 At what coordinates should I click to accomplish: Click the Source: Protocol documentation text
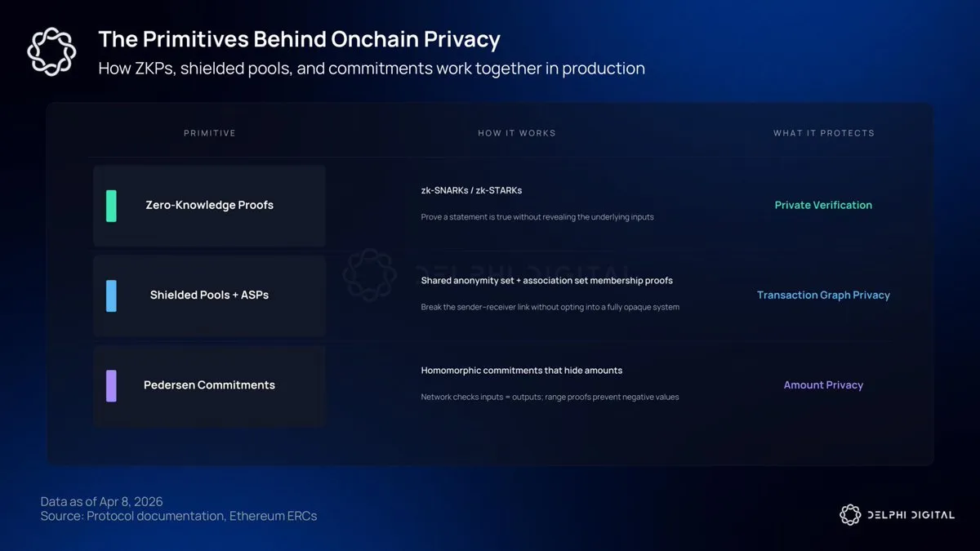178,516
